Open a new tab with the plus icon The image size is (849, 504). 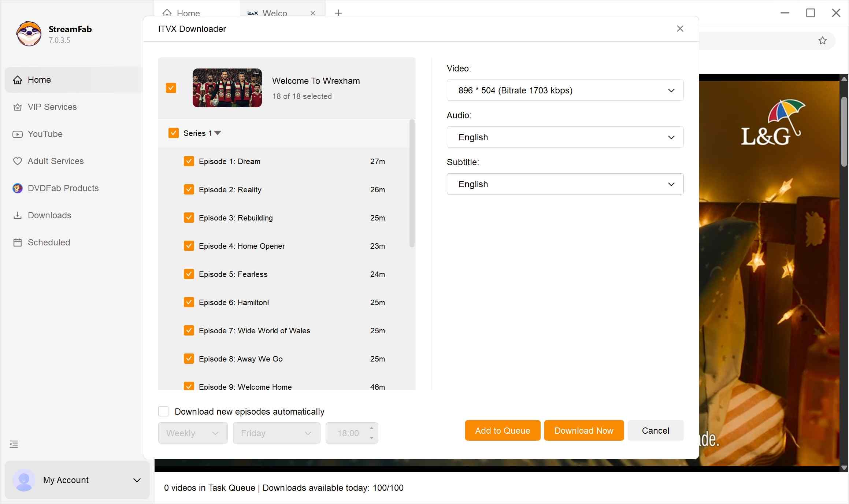point(338,13)
